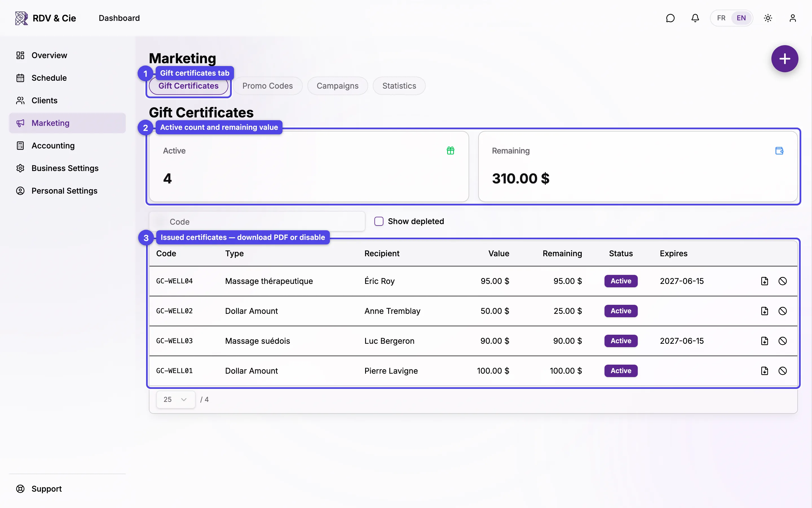Open the chat messages icon
Screen dimensions: 812x508
(670, 18)
